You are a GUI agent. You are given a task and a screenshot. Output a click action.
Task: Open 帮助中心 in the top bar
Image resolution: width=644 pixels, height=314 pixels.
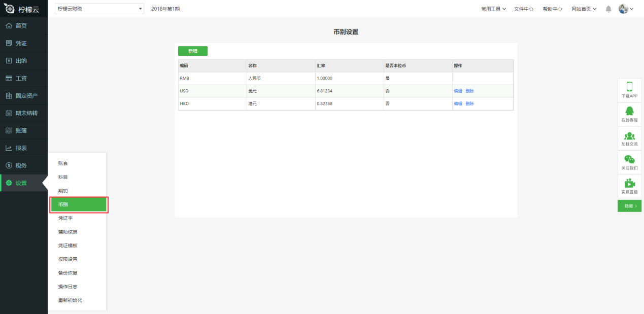click(x=552, y=9)
